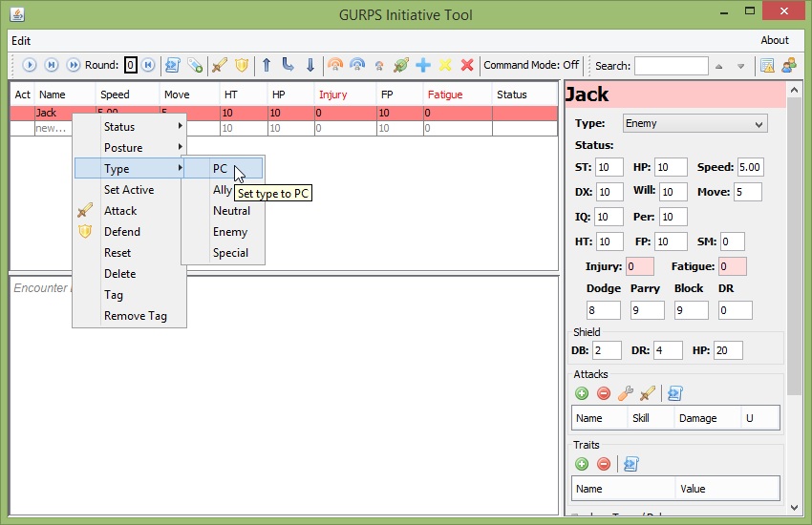Click the next actor play button in toolbar
This screenshot has width=812, height=525.
30,65
